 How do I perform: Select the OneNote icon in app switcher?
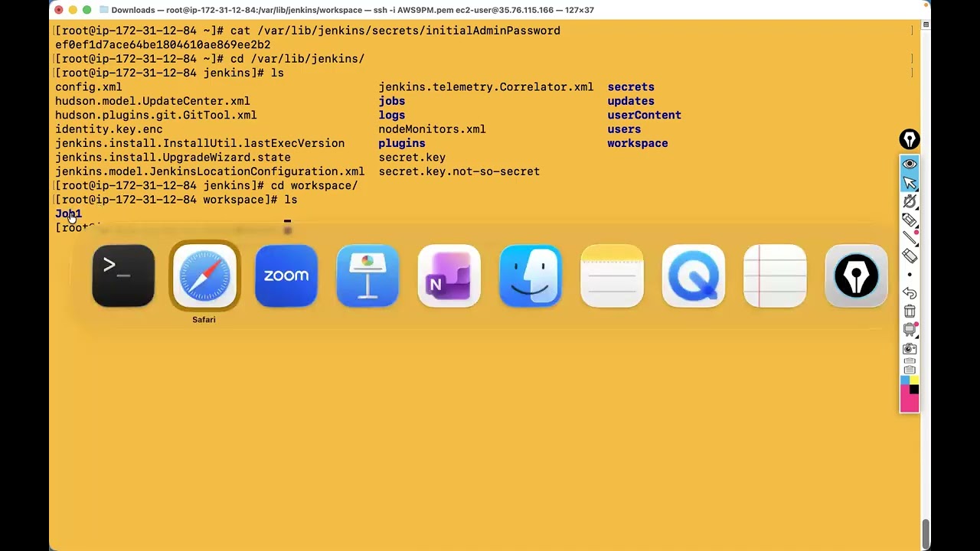(449, 276)
